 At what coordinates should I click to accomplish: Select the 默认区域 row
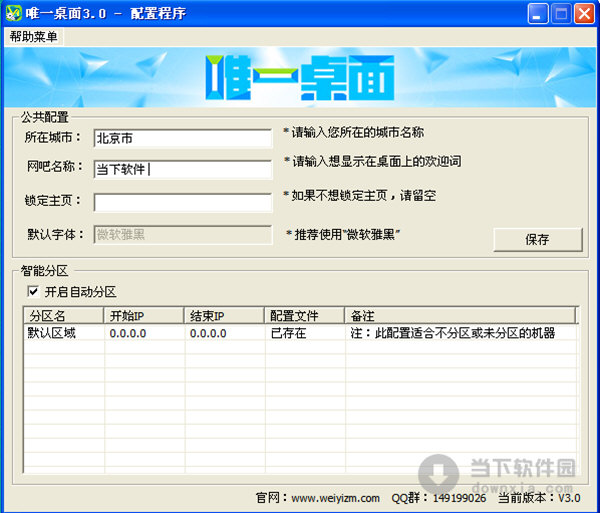(300, 333)
